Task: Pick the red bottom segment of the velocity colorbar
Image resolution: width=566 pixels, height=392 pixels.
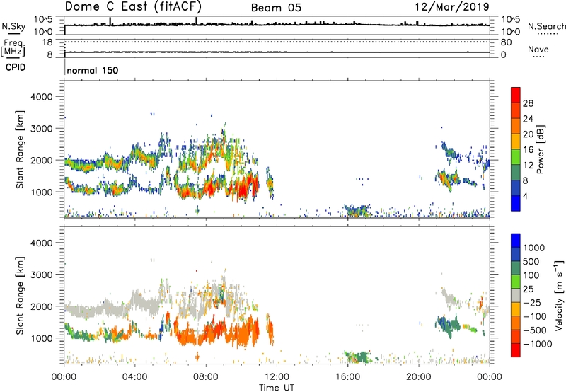Action: pos(516,350)
